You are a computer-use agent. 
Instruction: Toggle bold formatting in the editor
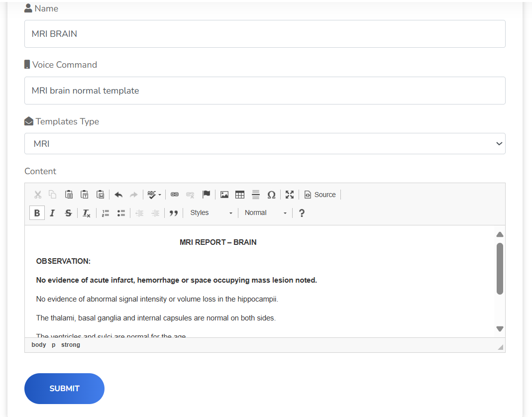[37, 213]
